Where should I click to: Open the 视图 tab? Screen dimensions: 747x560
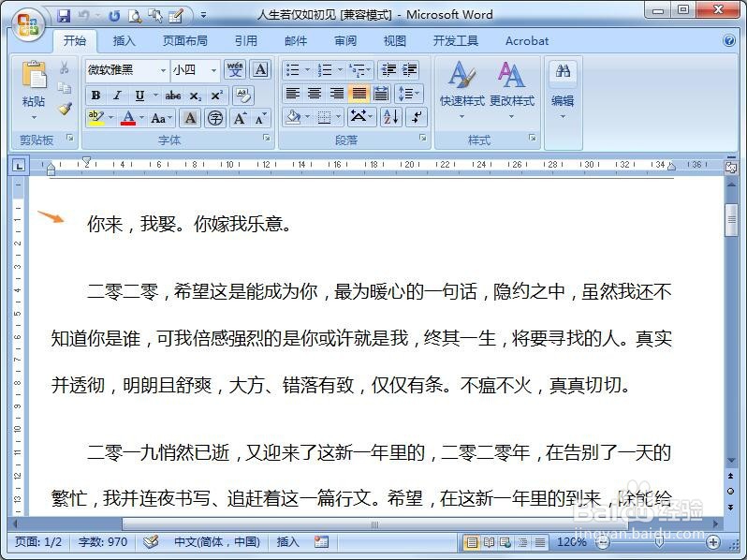(x=395, y=41)
